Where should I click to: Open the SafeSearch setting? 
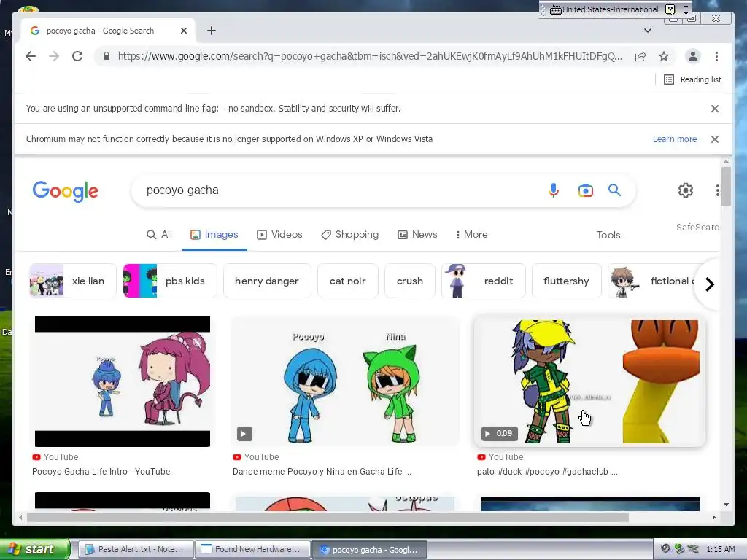(x=697, y=227)
